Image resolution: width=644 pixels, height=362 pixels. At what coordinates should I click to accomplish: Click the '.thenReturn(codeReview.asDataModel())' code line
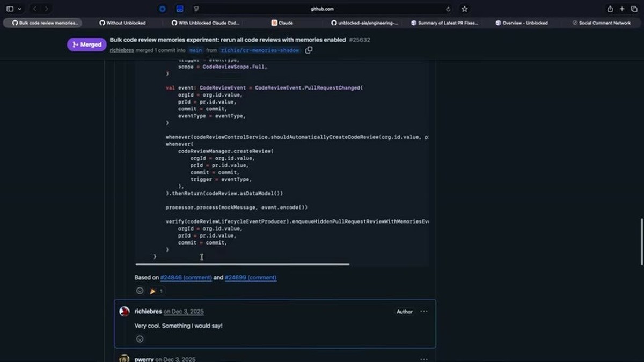(224, 193)
